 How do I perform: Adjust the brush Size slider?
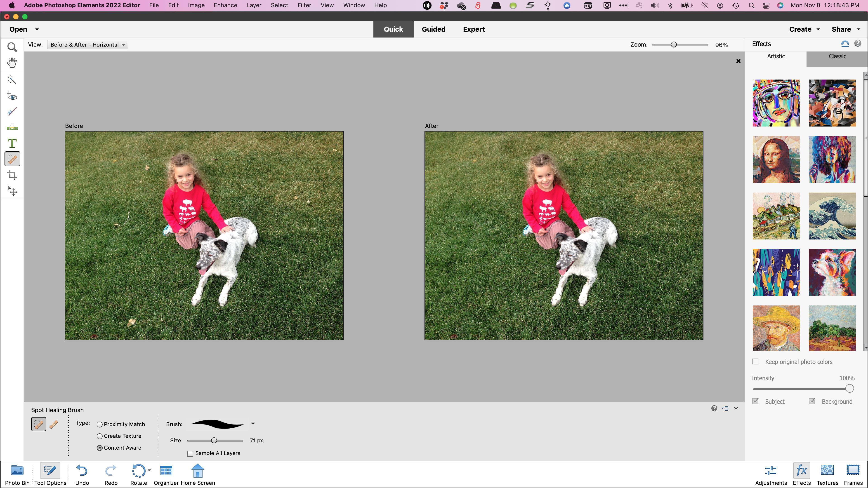[x=214, y=441]
